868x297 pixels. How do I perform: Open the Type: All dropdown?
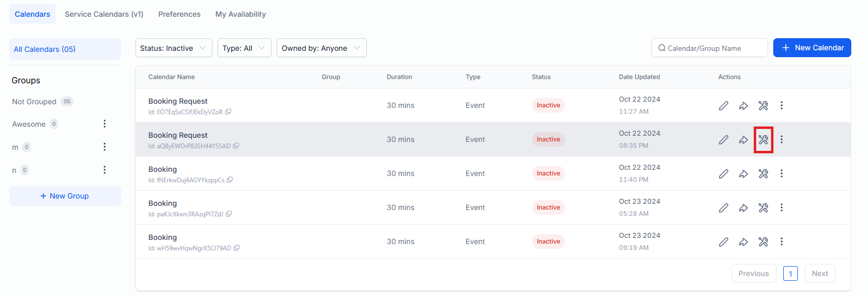[x=244, y=48]
